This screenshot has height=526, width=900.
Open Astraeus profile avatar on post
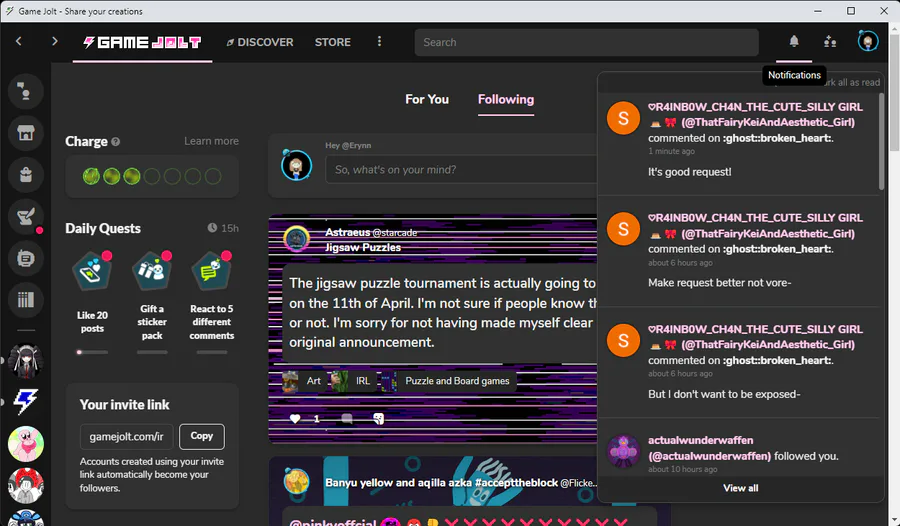(x=297, y=239)
